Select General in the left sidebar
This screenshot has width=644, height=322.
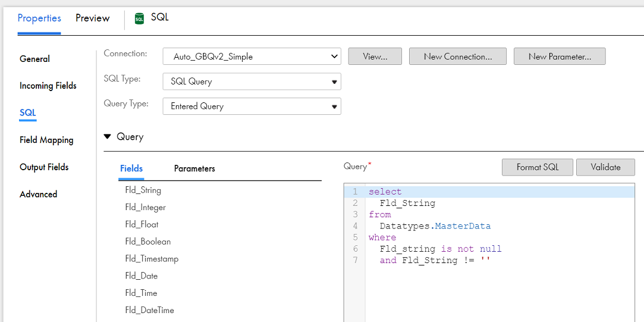34,59
